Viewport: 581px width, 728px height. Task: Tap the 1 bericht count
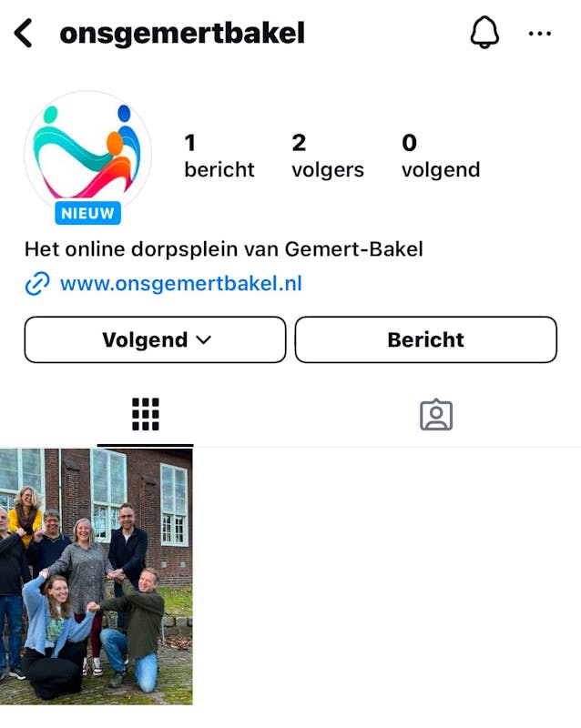point(219,156)
